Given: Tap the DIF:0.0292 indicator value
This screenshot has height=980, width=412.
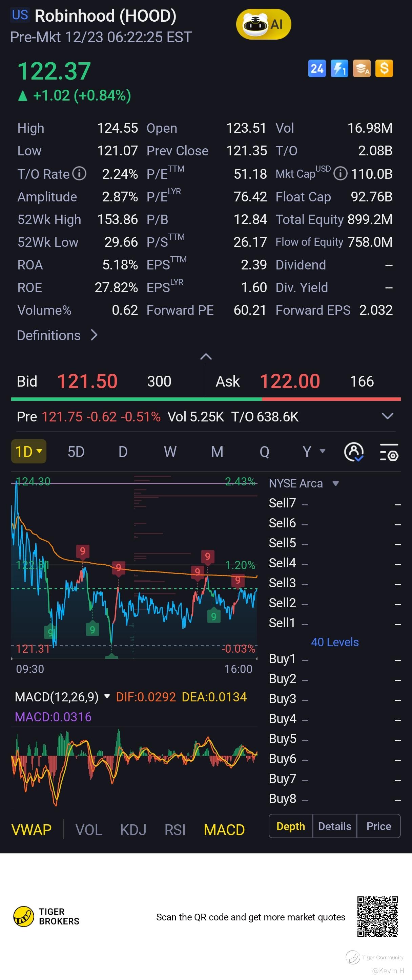Looking at the screenshot, I should 146,697.
